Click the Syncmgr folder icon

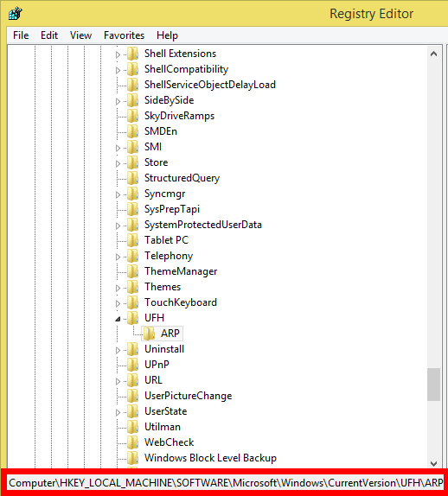pos(133,194)
